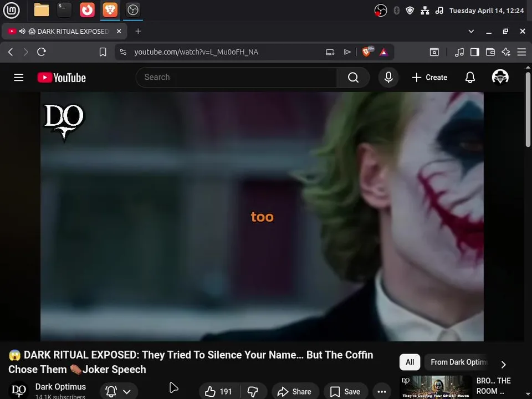Viewport: 532px width, 399px height.
Task: Open the DARK RITUAL EXPOSED video title
Action: (191, 362)
